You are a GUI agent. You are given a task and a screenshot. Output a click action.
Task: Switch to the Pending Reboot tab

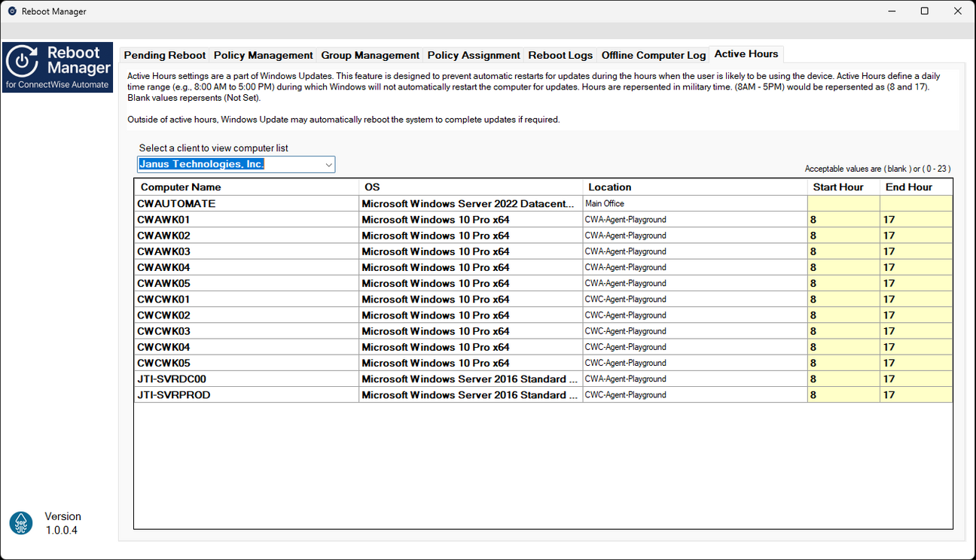[164, 54]
